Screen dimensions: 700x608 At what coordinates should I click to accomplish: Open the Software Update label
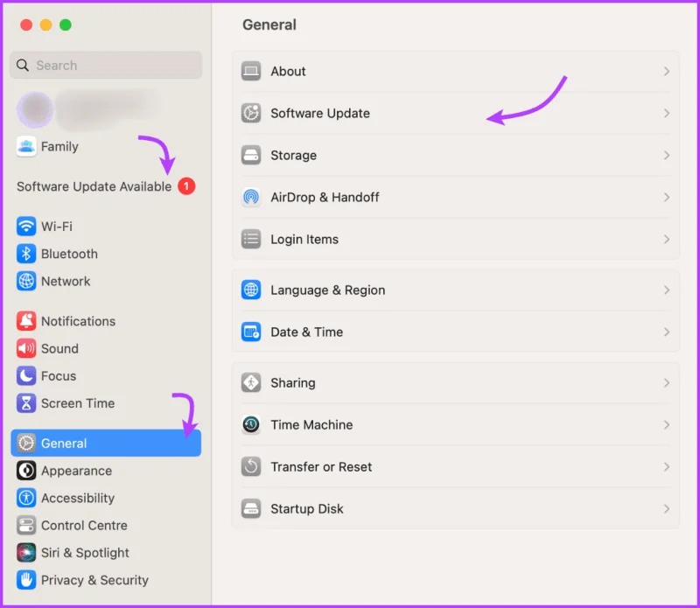pos(320,114)
